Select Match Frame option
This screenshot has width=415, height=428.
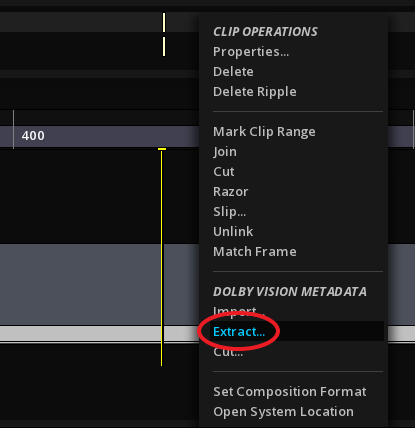255,252
